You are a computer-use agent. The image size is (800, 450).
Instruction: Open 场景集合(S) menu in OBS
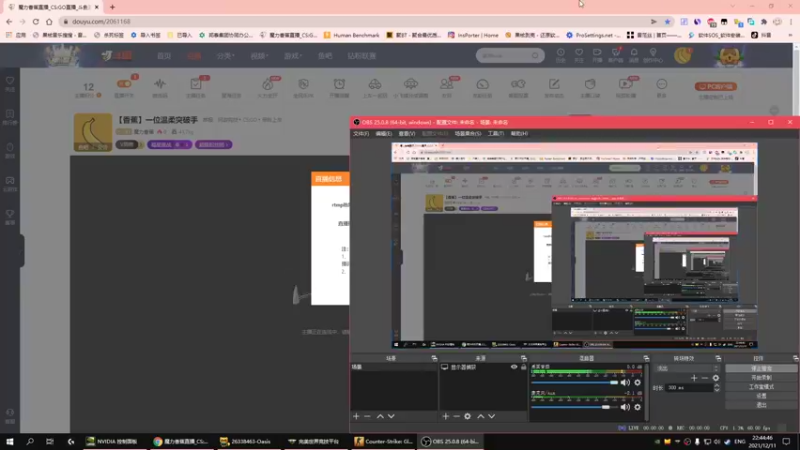pyautogui.click(x=468, y=134)
